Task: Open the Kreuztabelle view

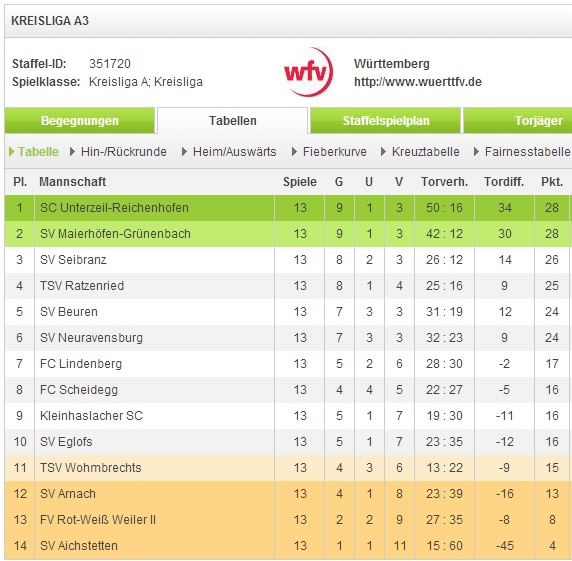Action: pyautogui.click(x=426, y=152)
